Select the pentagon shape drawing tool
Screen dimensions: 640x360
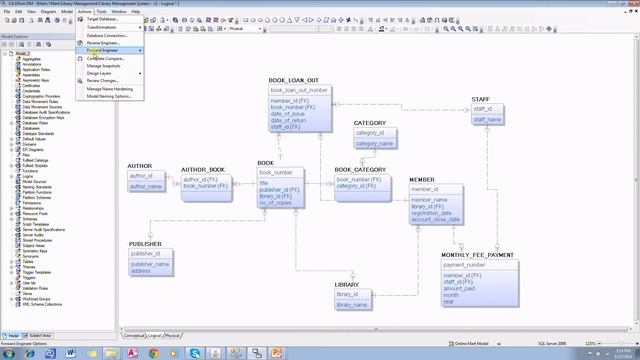click(267, 20)
